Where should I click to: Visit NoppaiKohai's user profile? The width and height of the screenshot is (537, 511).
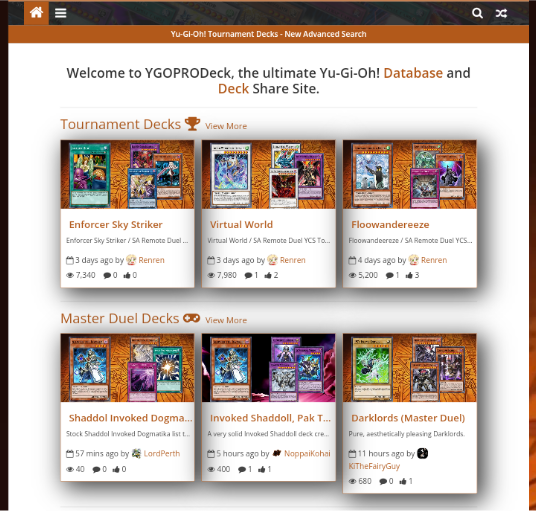pyautogui.click(x=307, y=453)
